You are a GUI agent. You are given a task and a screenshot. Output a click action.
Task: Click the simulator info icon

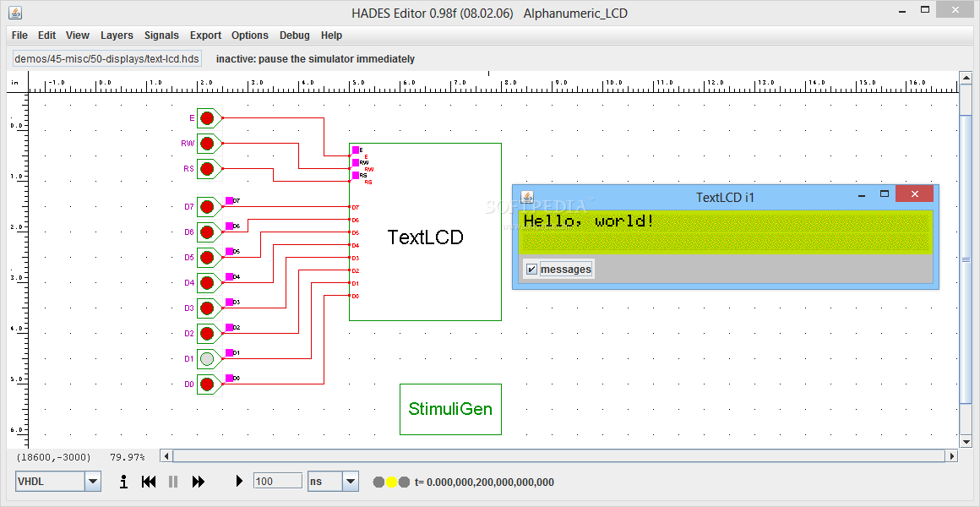[x=123, y=482]
